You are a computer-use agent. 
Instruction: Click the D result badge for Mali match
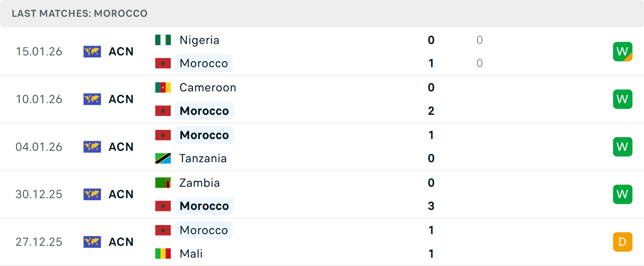(623, 242)
